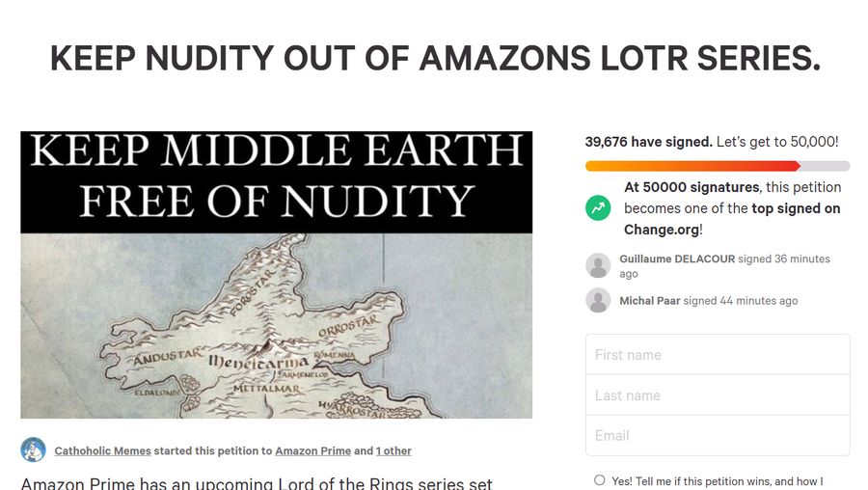Open the Catholic Memes profile link
Screen dimensions: 868x490
tap(102, 450)
